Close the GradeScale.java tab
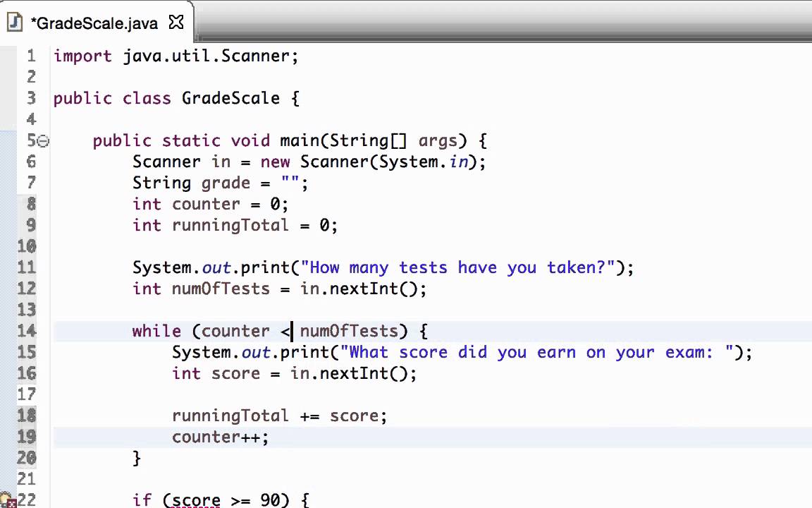The image size is (812, 508). (x=176, y=23)
